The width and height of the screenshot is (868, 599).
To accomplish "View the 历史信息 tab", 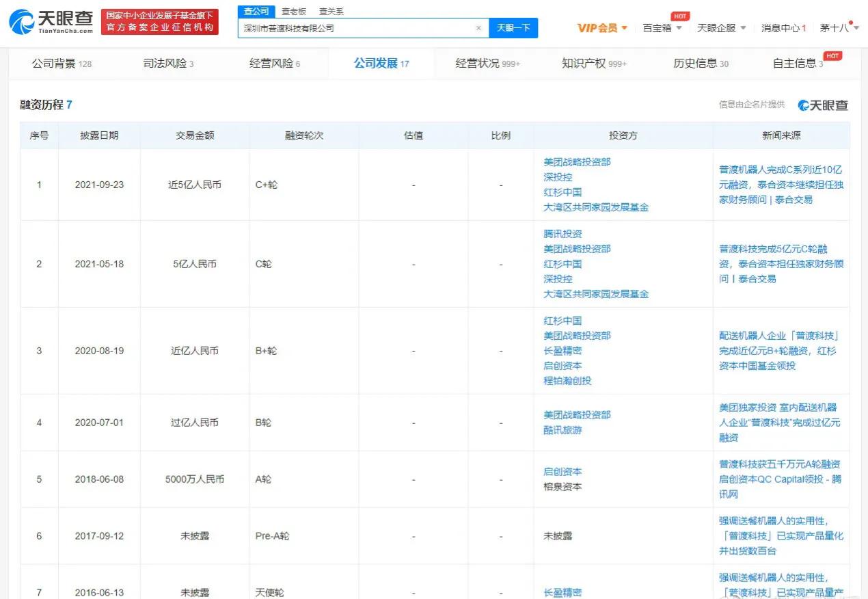I will coord(701,64).
